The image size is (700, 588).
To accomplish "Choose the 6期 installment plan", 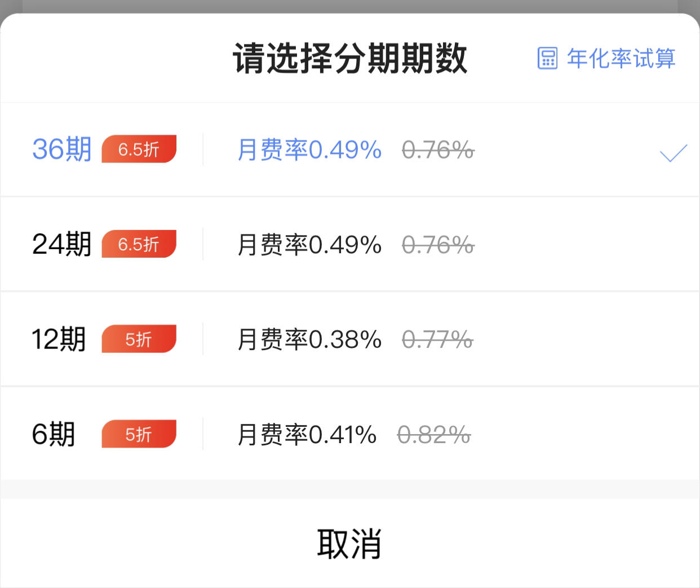I will 349,434.
